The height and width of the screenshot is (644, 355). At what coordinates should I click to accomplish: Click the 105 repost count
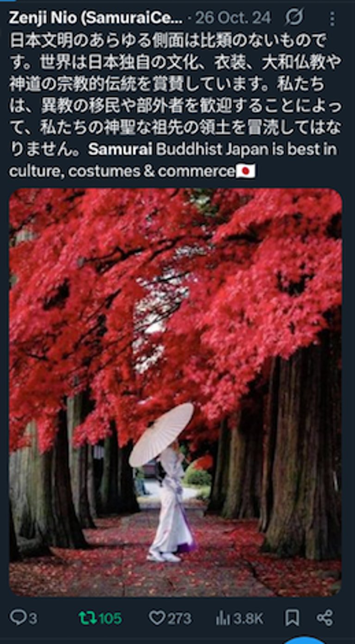pos(110,619)
